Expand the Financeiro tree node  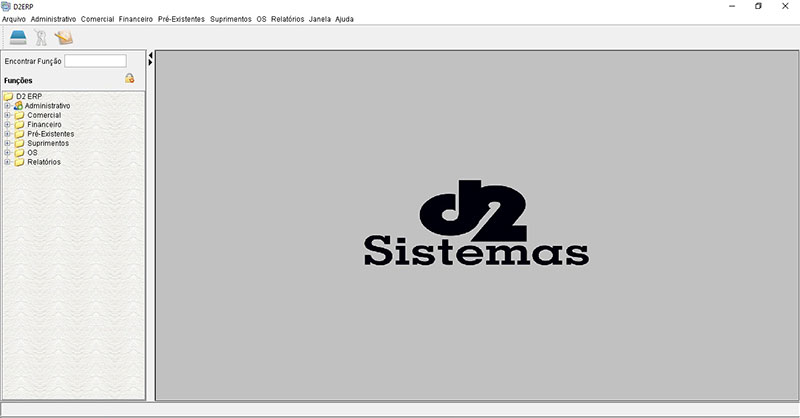click(7, 125)
